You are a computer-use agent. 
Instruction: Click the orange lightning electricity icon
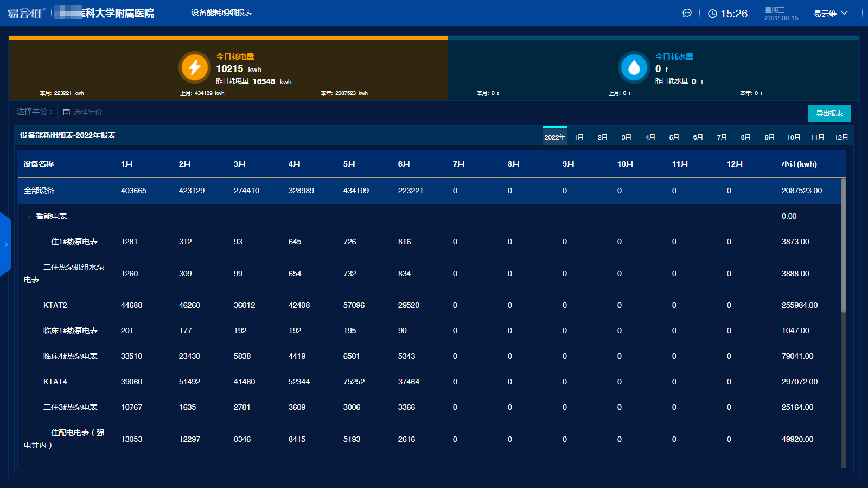click(x=194, y=67)
